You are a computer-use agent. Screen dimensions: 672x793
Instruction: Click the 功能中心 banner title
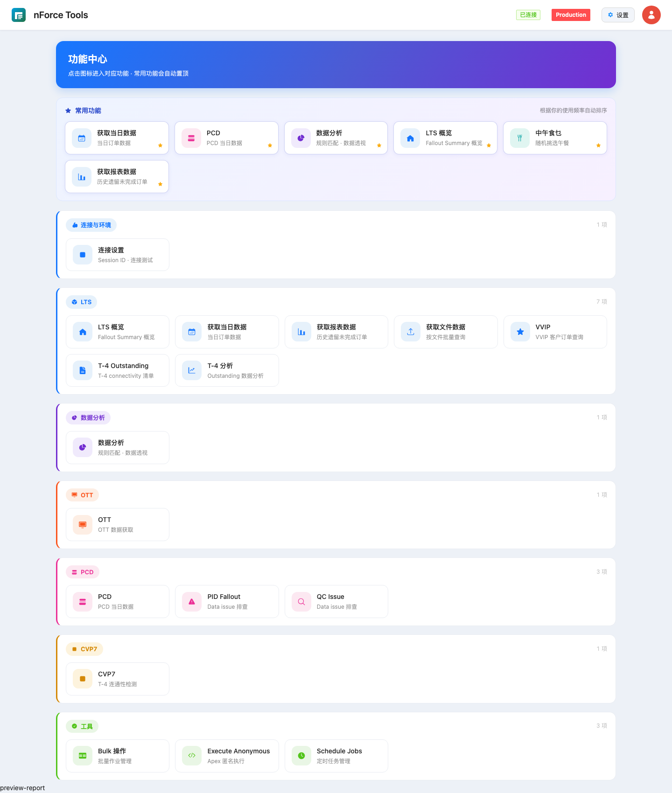point(88,59)
